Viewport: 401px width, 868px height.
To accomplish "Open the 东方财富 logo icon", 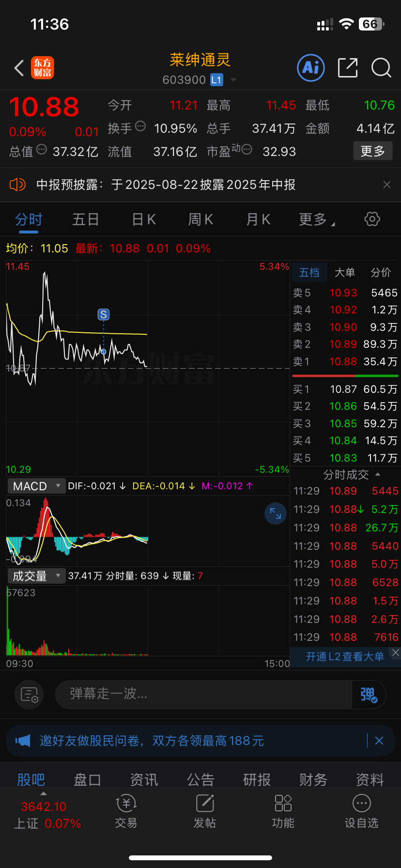I will click(x=43, y=68).
